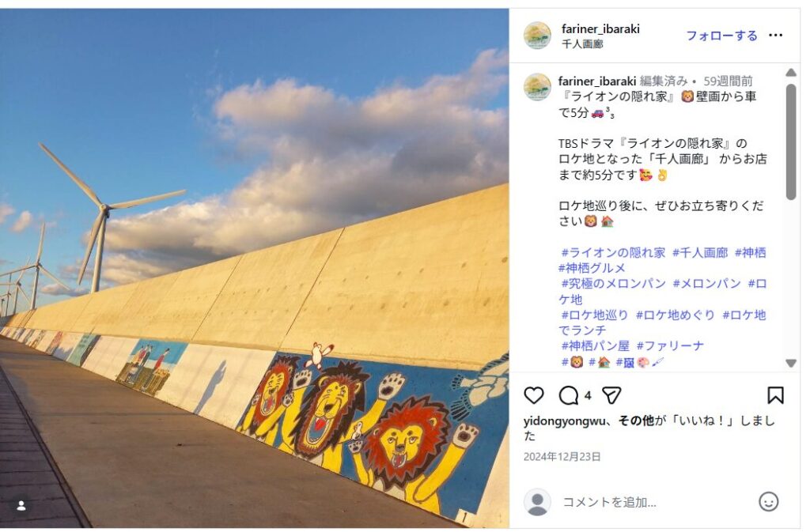Open hashtag #ライオンの隠れ家

(613, 253)
